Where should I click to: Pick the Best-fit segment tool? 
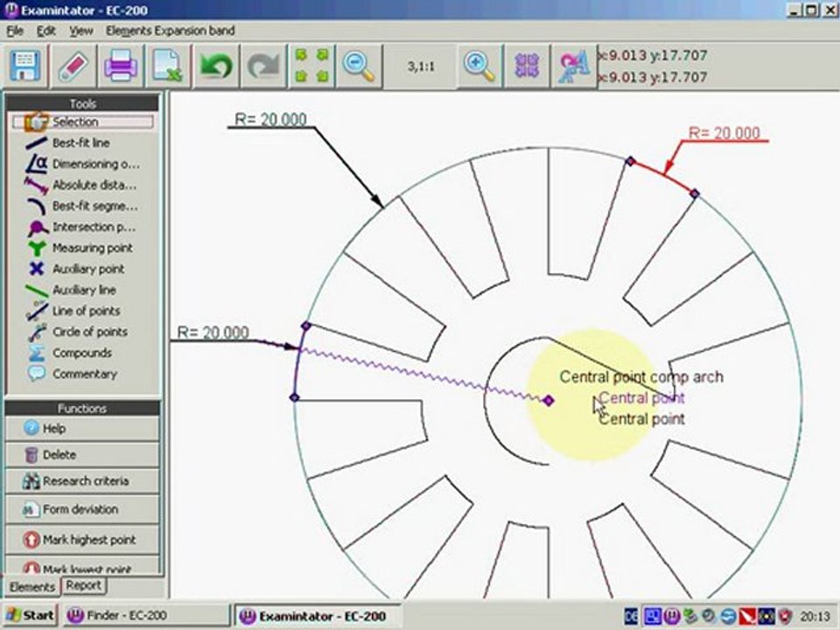point(83,206)
